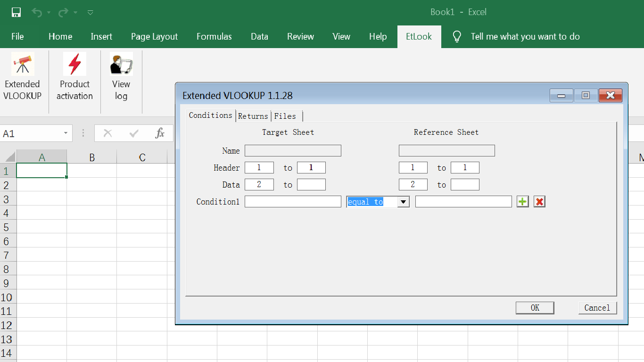Click the Condition1 reference column field

click(463, 202)
